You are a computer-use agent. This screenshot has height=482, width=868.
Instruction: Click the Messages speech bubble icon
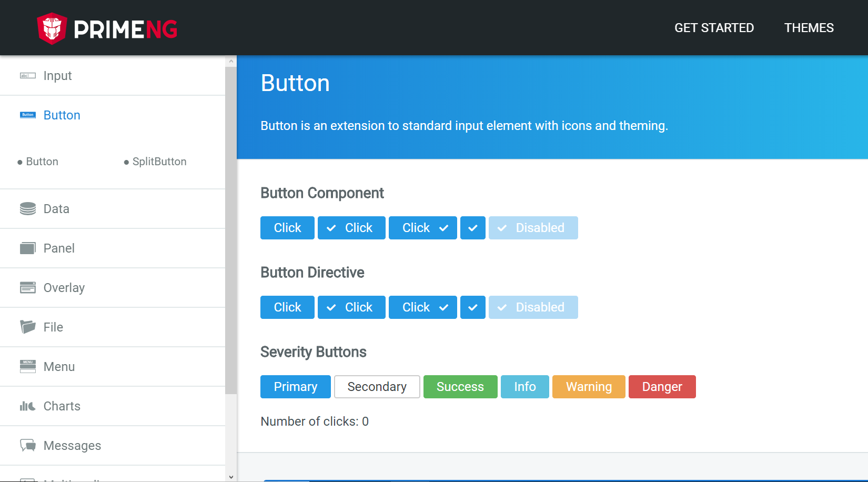pyautogui.click(x=27, y=446)
